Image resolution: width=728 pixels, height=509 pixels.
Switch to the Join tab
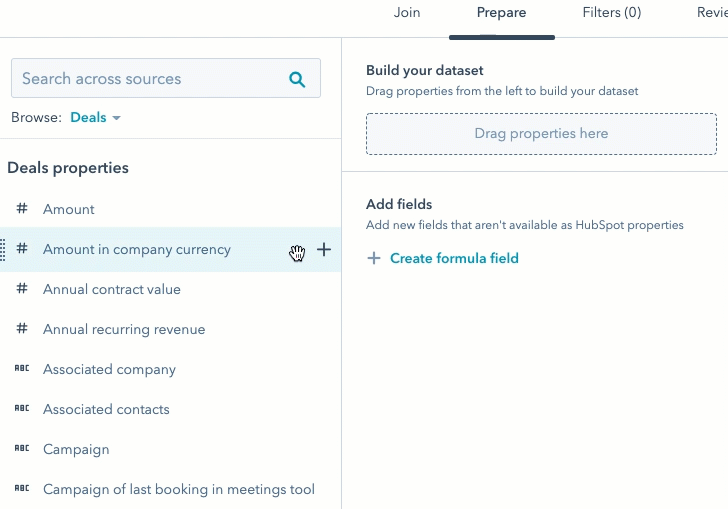coord(407,13)
